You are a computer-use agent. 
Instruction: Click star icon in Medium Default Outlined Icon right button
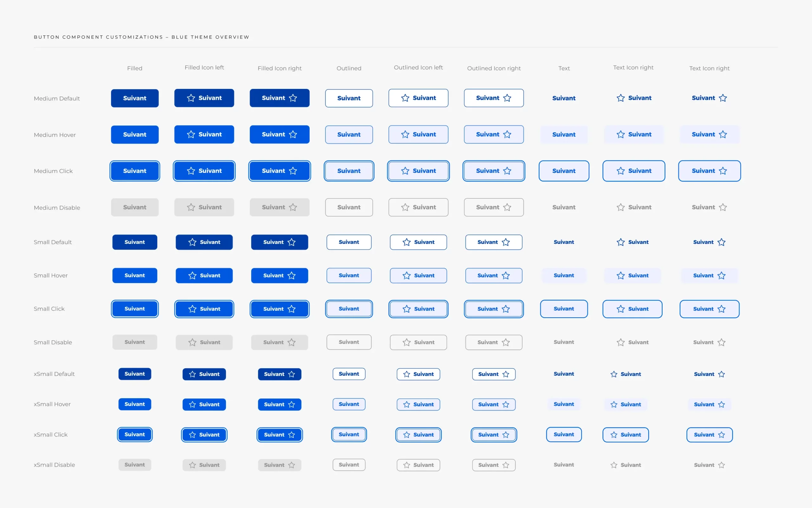point(507,98)
